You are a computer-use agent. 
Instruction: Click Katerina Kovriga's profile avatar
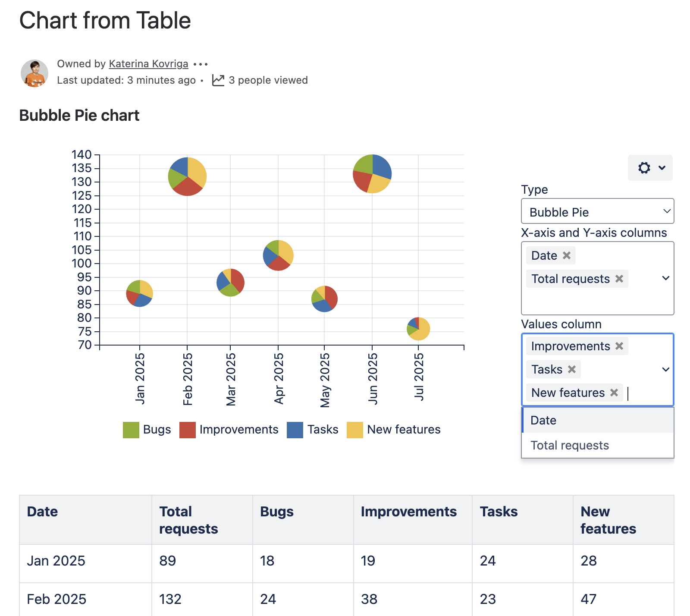34,73
